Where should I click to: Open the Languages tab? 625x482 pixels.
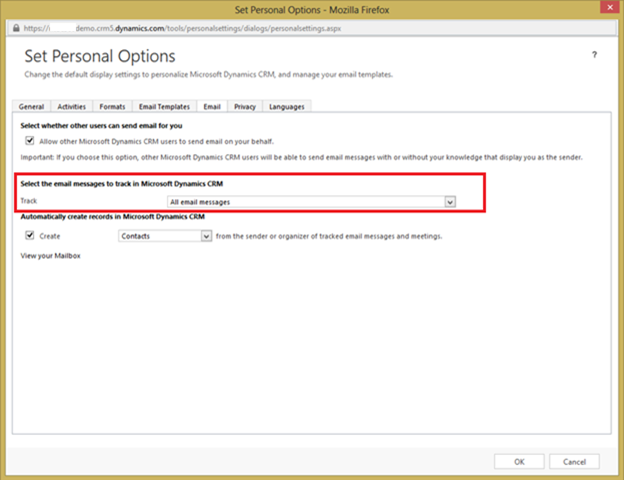(287, 106)
